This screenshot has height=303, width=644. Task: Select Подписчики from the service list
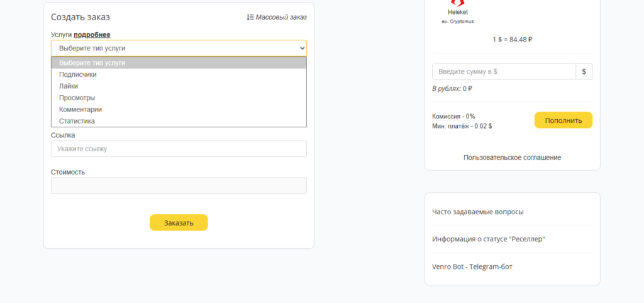78,74
